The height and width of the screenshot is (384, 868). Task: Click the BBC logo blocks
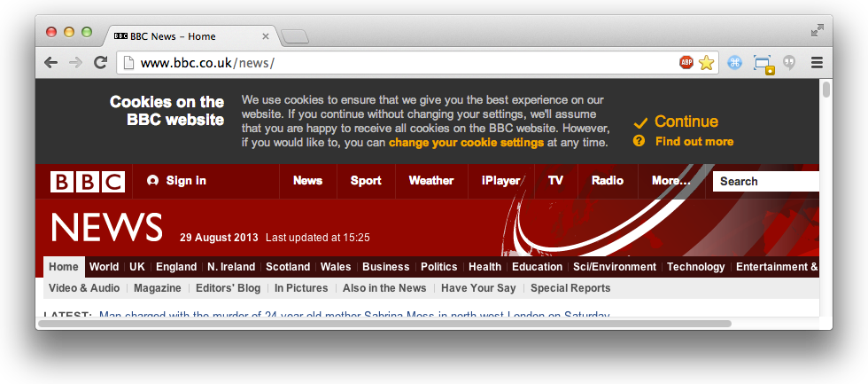[x=87, y=181]
